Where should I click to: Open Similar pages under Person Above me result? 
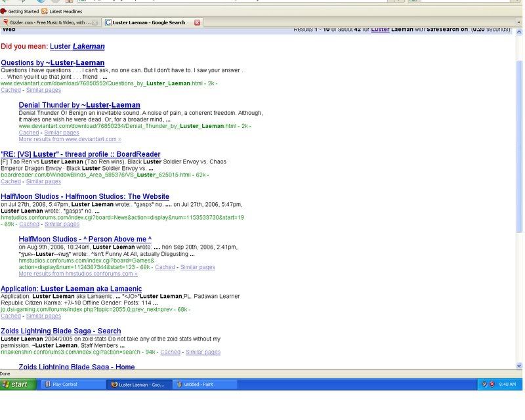click(x=198, y=267)
